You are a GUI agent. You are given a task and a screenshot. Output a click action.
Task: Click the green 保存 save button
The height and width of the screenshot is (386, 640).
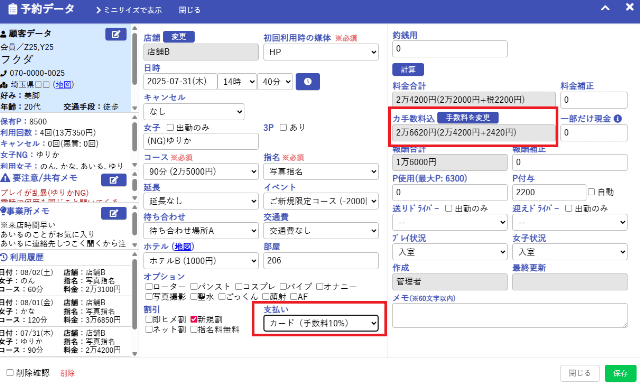pos(620,373)
